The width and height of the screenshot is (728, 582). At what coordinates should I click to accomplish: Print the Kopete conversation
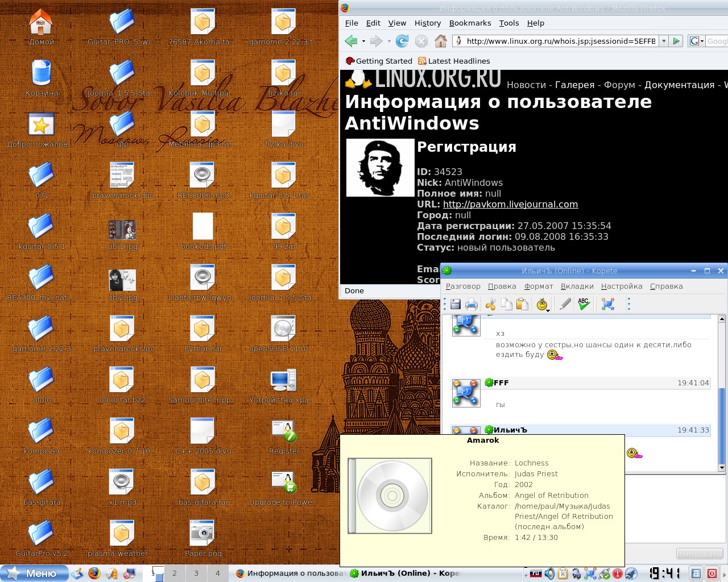[471, 305]
